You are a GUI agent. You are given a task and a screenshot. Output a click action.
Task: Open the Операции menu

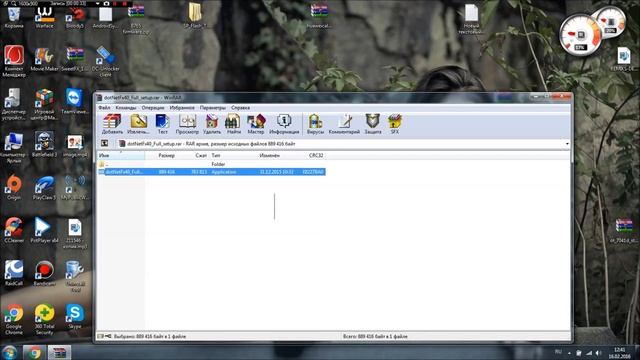153,108
